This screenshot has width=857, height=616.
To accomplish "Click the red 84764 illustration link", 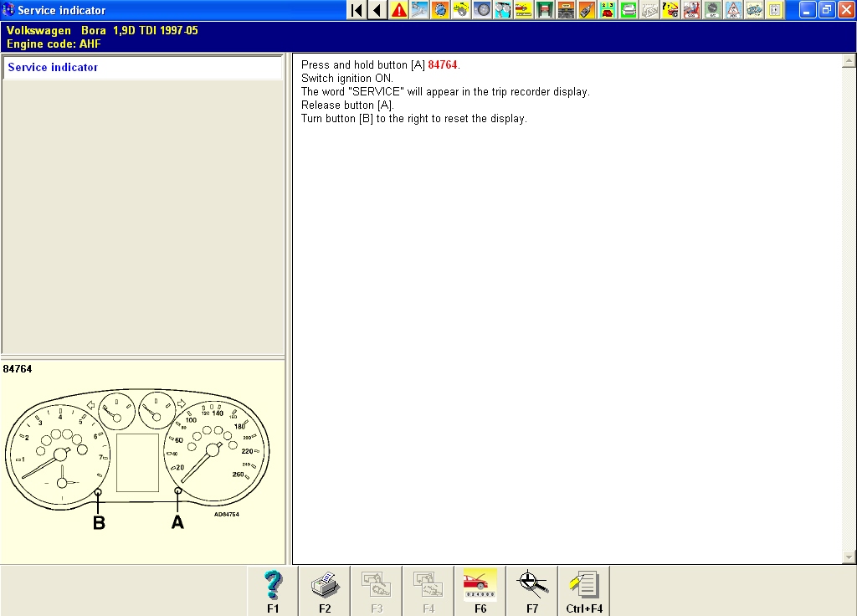I will (x=443, y=64).
